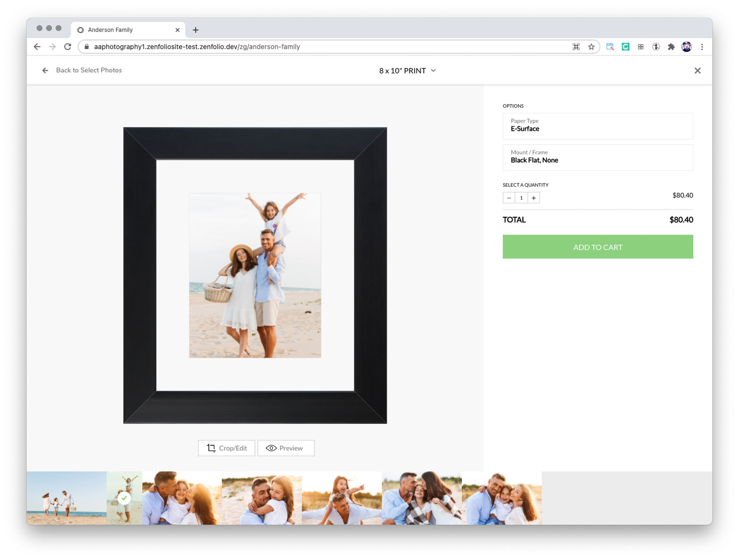Click the back arrow next to Back to Select Photos
This screenshot has height=560, width=739.
pyautogui.click(x=44, y=70)
